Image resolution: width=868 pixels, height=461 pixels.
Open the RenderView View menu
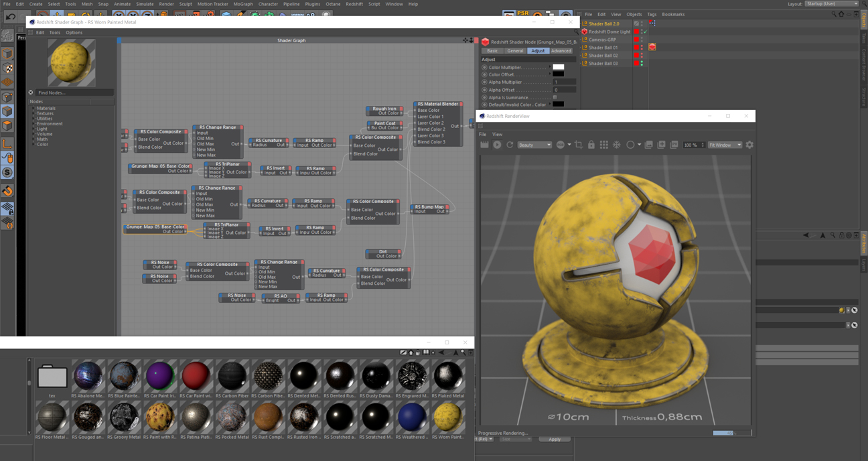pos(497,134)
